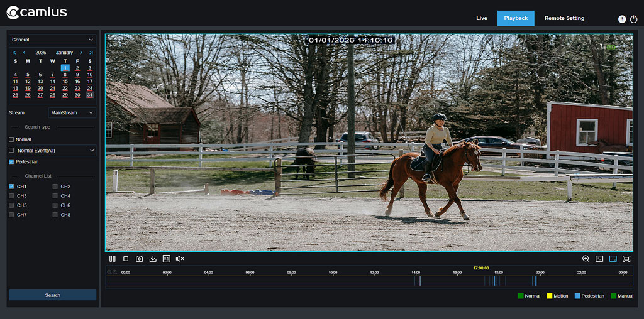Switch to original aspect ratio view
Screen dimensions: 644x319
tap(599, 259)
